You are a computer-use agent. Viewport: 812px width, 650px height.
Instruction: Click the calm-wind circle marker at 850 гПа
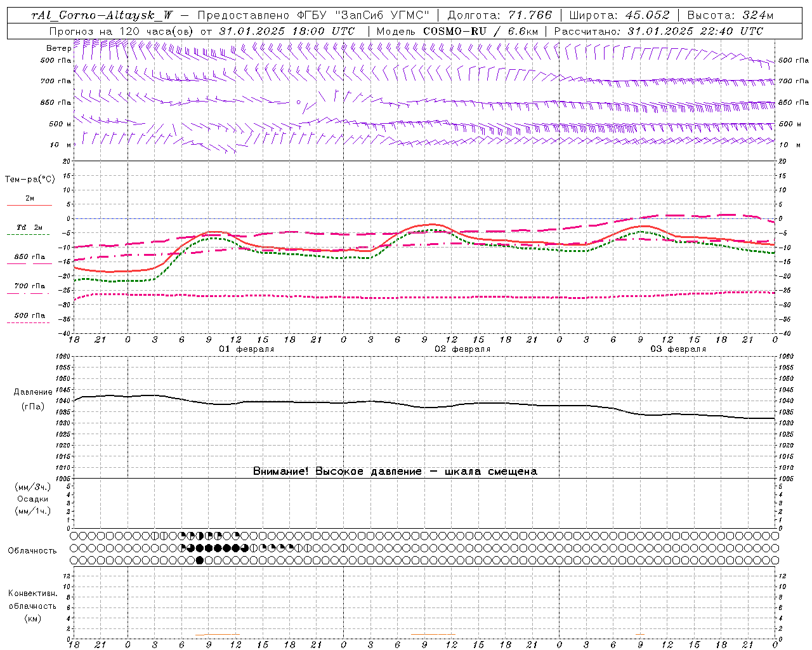298,102
